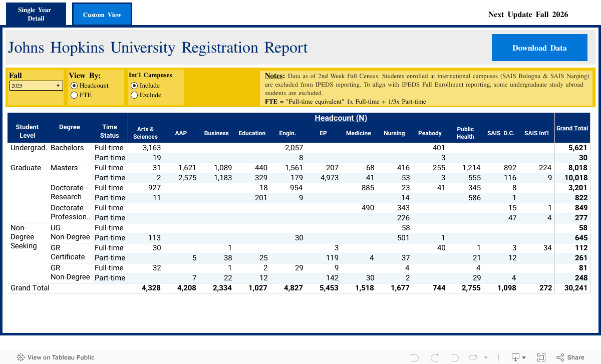
Task: Click the Undergrad. row label
Action: [x=29, y=148]
